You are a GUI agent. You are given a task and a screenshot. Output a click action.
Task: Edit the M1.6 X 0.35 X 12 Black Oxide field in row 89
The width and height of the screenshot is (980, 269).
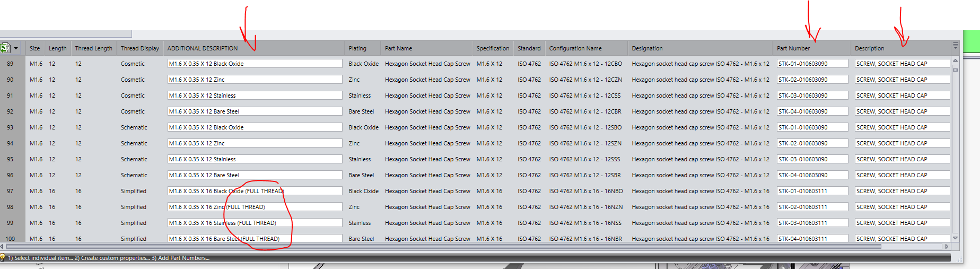pyautogui.click(x=255, y=64)
